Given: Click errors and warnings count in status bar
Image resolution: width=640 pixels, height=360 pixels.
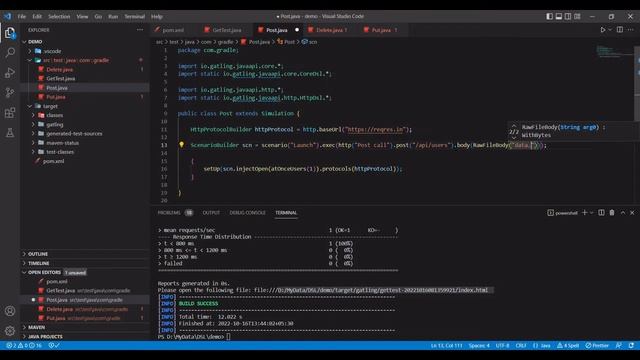Looking at the screenshot, I should [x=24, y=345].
